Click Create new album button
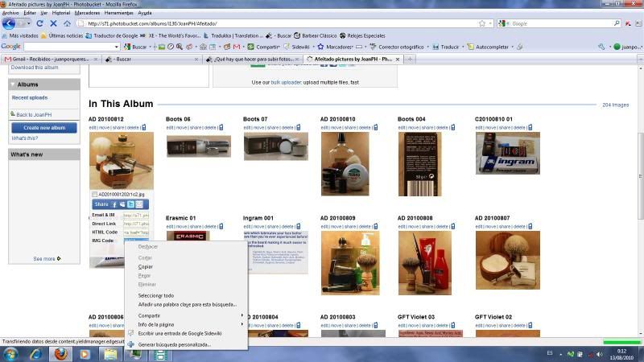 (44, 128)
